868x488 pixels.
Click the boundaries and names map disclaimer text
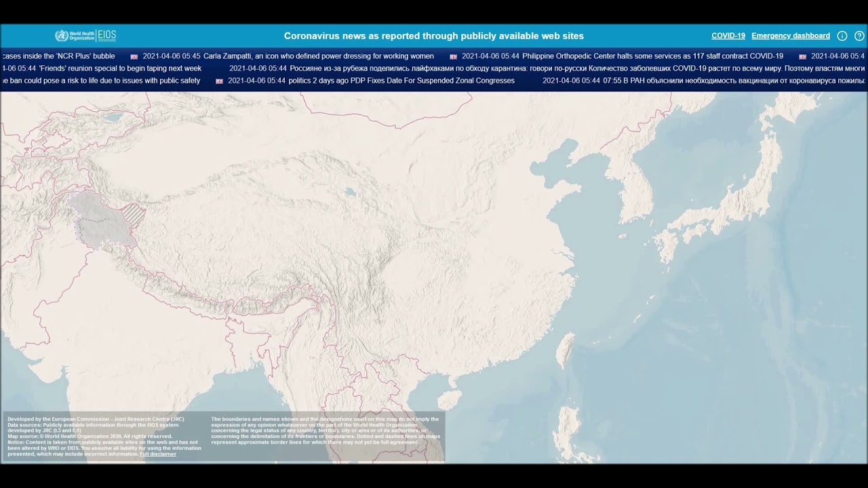coord(326,431)
